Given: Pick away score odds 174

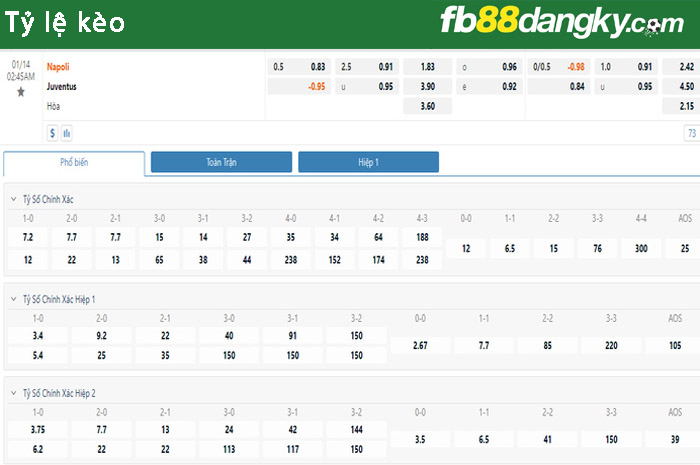Looking at the screenshot, I should [378, 260].
